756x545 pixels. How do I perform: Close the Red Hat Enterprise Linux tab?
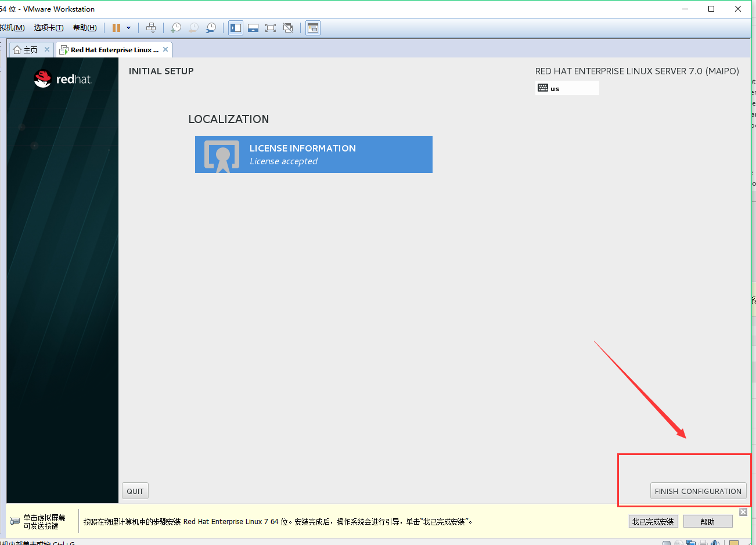[165, 49]
